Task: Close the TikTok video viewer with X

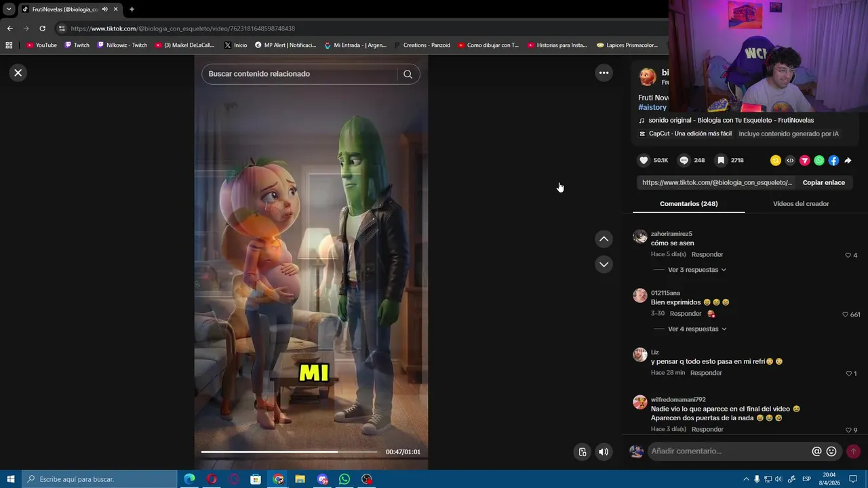Action: tap(18, 73)
